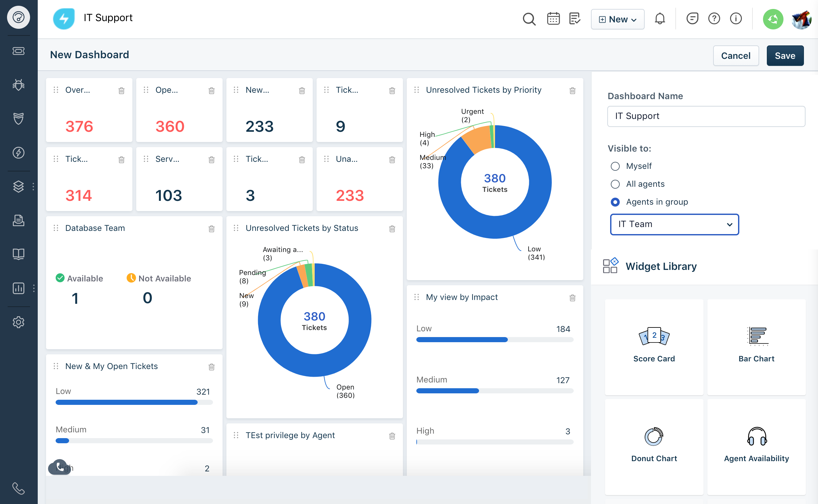The height and width of the screenshot is (504, 818).
Task: Open the bug problems icon in sidebar
Action: 18,85
